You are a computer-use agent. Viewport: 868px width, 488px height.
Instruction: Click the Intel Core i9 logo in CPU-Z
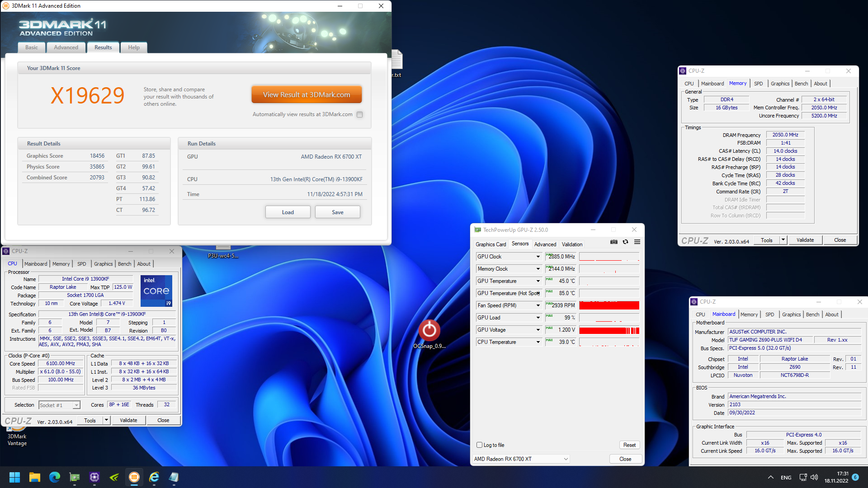[x=156, y=291]
